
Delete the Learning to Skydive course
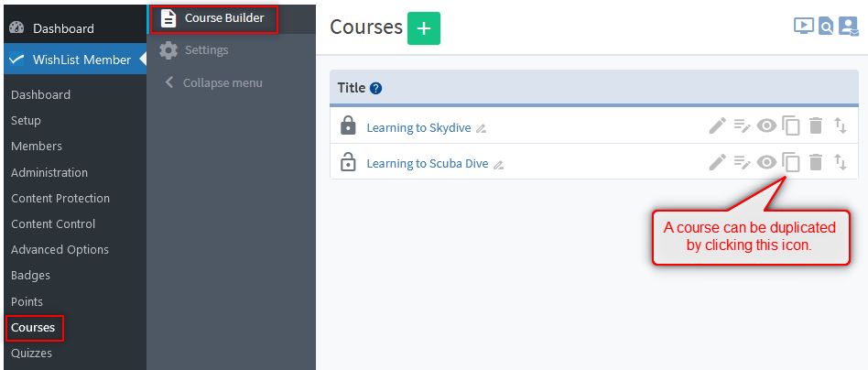816,126
